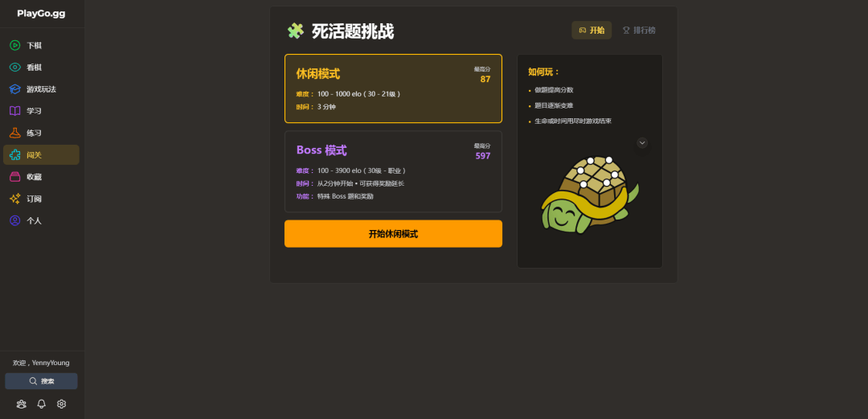Select the 闯关 puzzle menu item
Viewport: 868px width, 419px height.
coord(42,154)
